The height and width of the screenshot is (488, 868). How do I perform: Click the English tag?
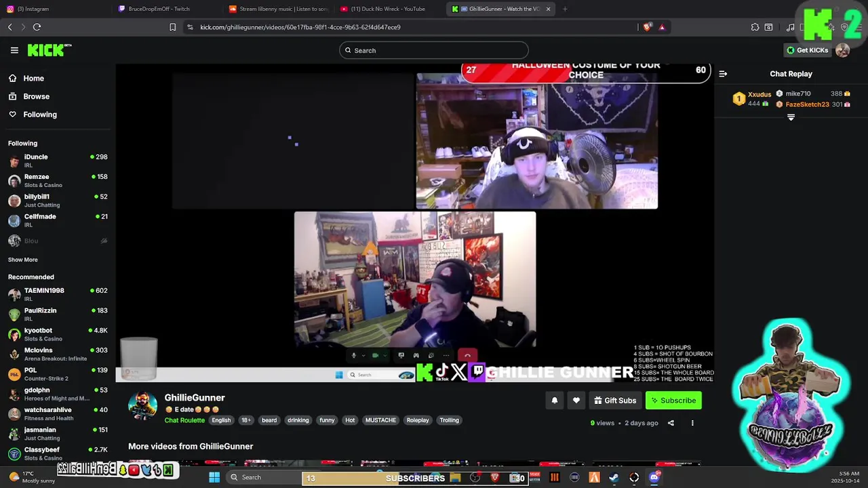[221, 420]
